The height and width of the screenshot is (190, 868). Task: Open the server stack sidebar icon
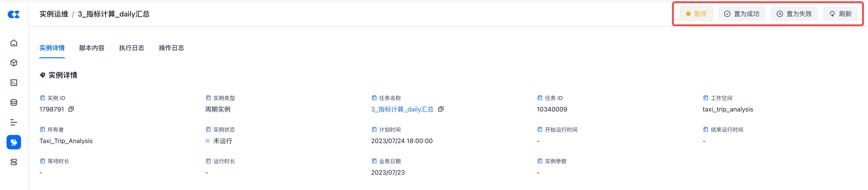click(x=14, y=162)
